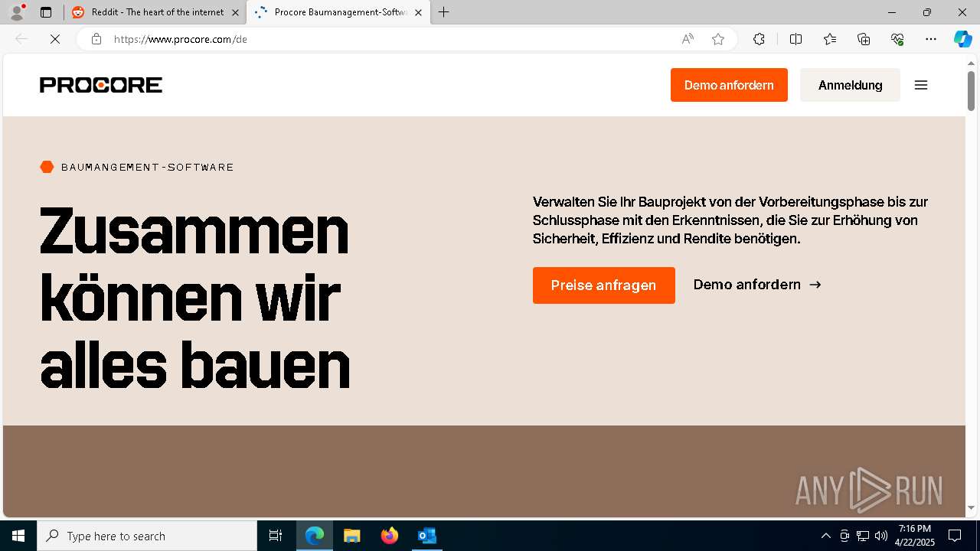Open the tab actions menu icon
This screenshot has height=551, width=980.
click(46, 12)
